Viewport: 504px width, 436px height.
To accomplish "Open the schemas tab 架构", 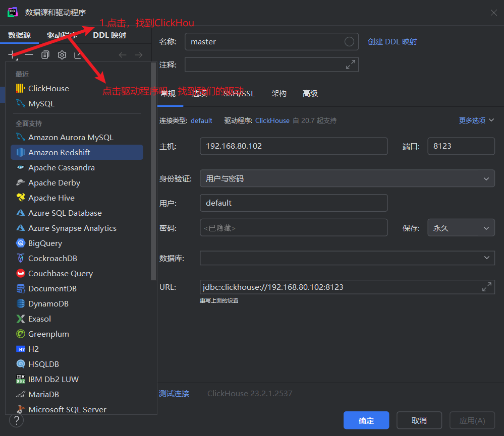I will pyautogui.click(x=278, y=93).
